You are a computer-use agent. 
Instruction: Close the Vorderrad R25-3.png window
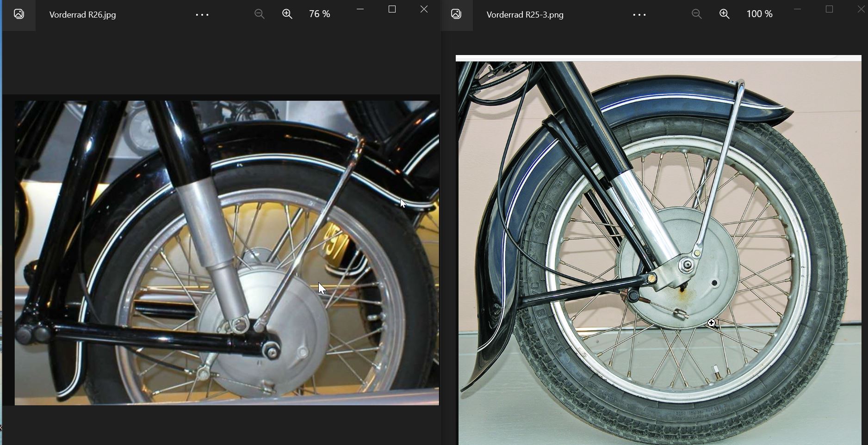(861, 9)
